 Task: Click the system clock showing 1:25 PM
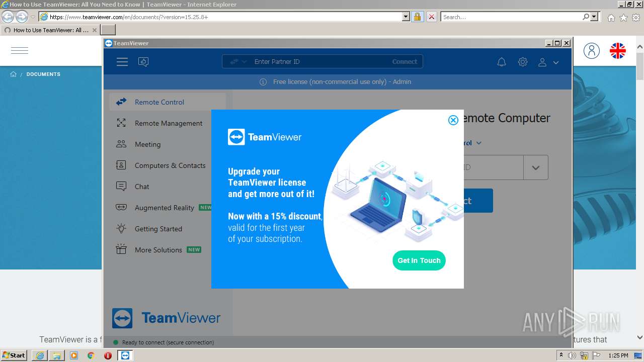click(618, 355)
